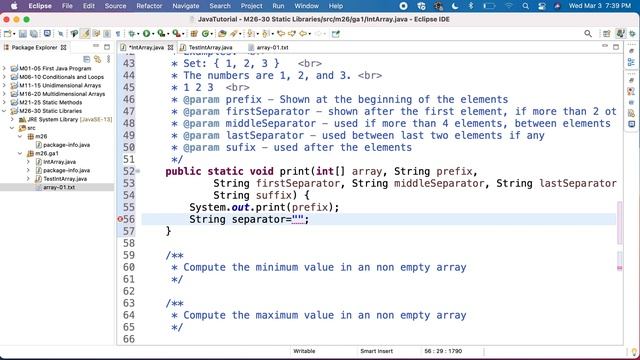Collapse the m26.ga1 package
This screenshot has width=640, height=360.
pos(20,153)
